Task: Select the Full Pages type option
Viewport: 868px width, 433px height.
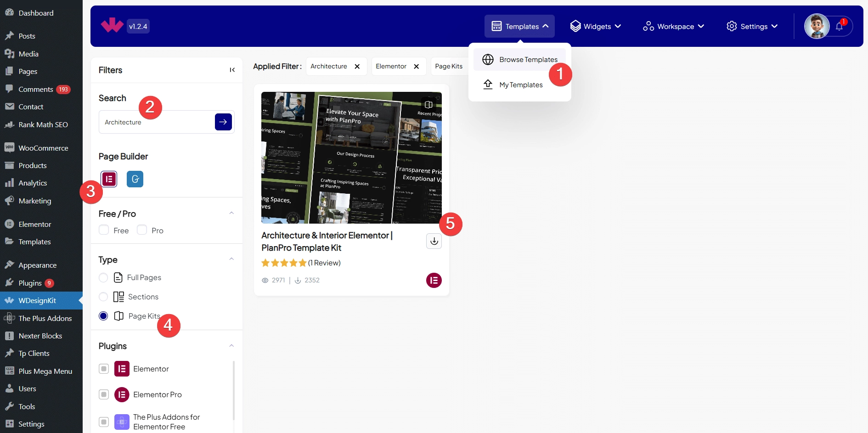Action: point(104,278)
